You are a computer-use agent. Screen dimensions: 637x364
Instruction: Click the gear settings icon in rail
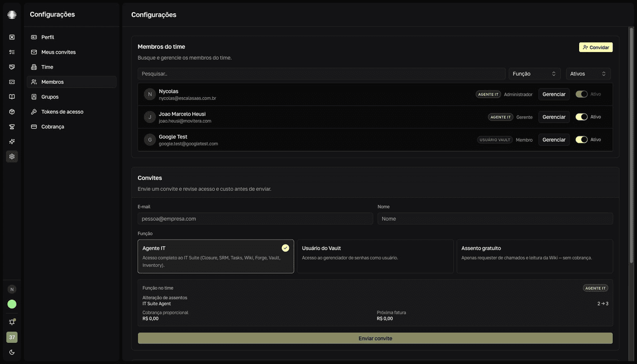(x=12, y=156)
